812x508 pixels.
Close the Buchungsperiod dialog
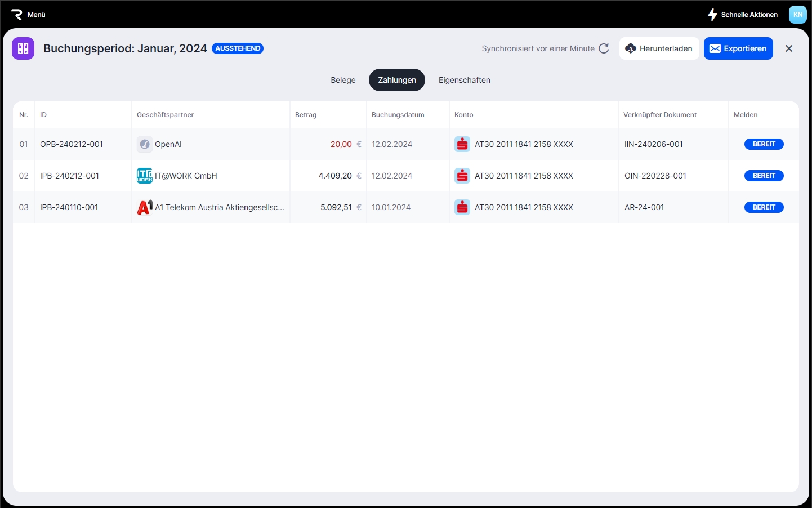[789, 48]
